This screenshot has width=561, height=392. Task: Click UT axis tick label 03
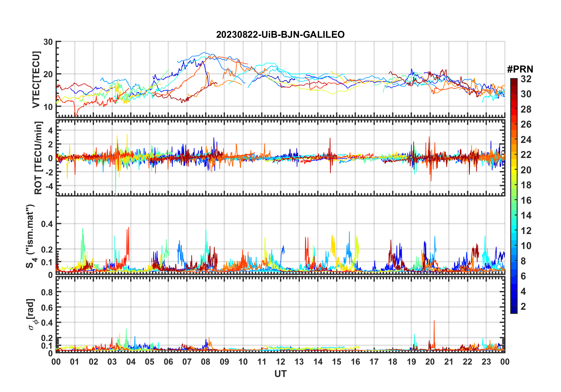(112, 362)
